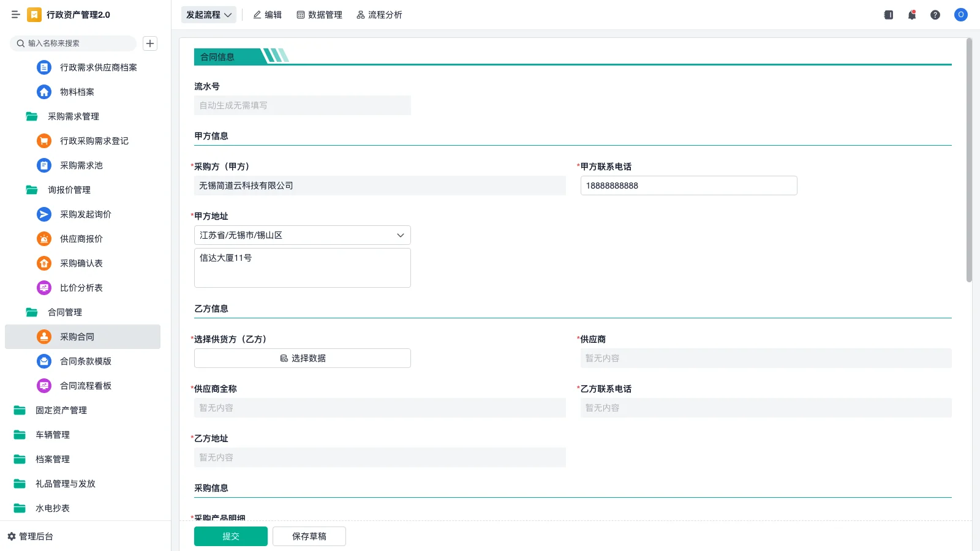Click the 比价分析表 dashboard icon
980x551 pixels.
44,288
